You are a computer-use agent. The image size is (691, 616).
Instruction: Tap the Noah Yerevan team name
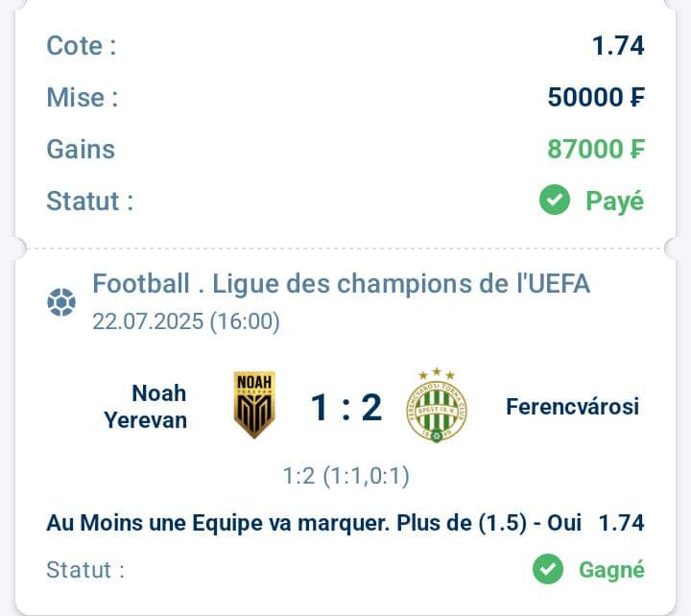(x=146, y=406)
